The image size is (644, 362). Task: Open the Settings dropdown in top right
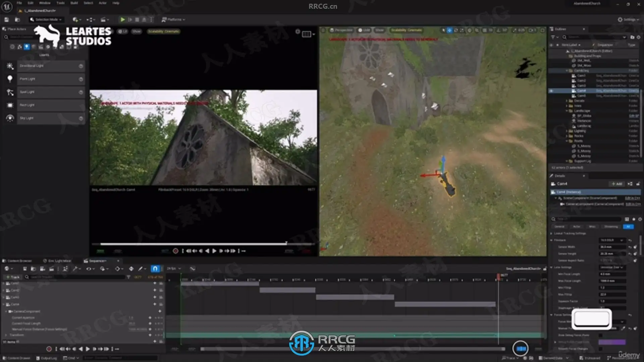tap(629, 19)
